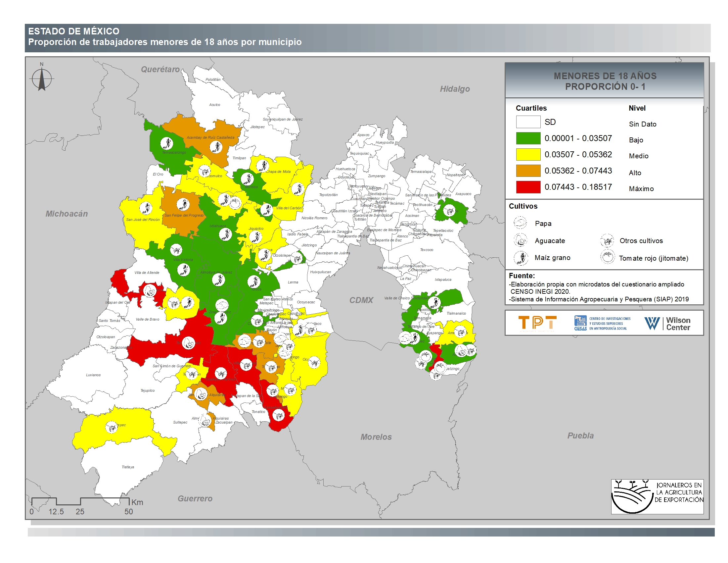Click the Papa crop legend icon
728x563 pixels.
tap(520, 223)
